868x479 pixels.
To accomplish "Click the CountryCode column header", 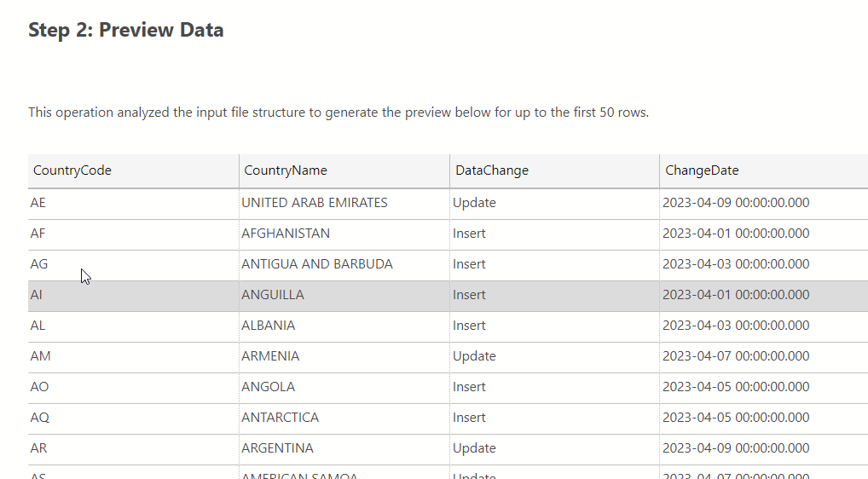I will click(72, 170).
